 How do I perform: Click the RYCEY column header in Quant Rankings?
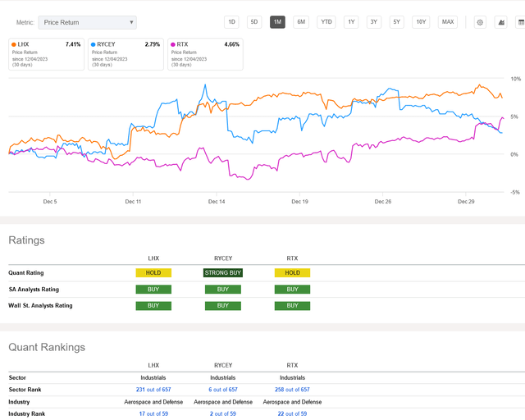[x=223, y=365]
